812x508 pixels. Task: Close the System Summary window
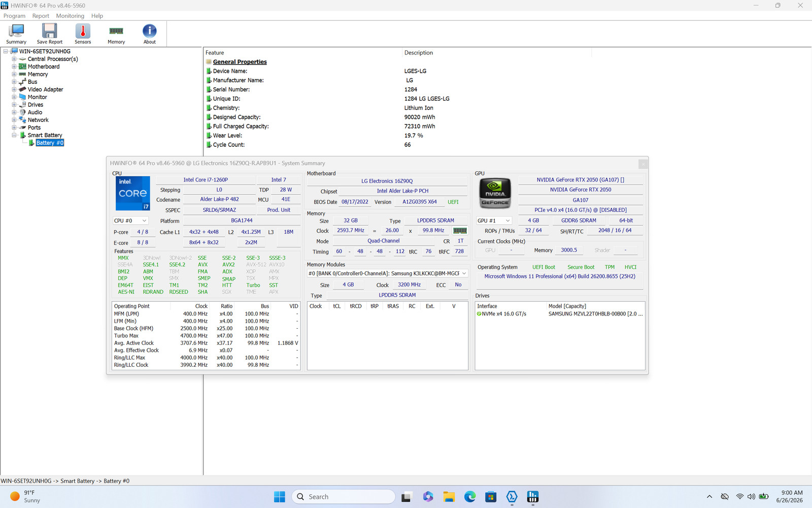[643, 164]
